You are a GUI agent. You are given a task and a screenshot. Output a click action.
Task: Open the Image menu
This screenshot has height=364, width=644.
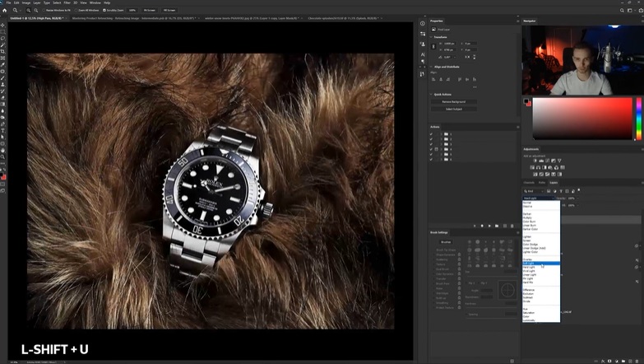coord(26,2)
